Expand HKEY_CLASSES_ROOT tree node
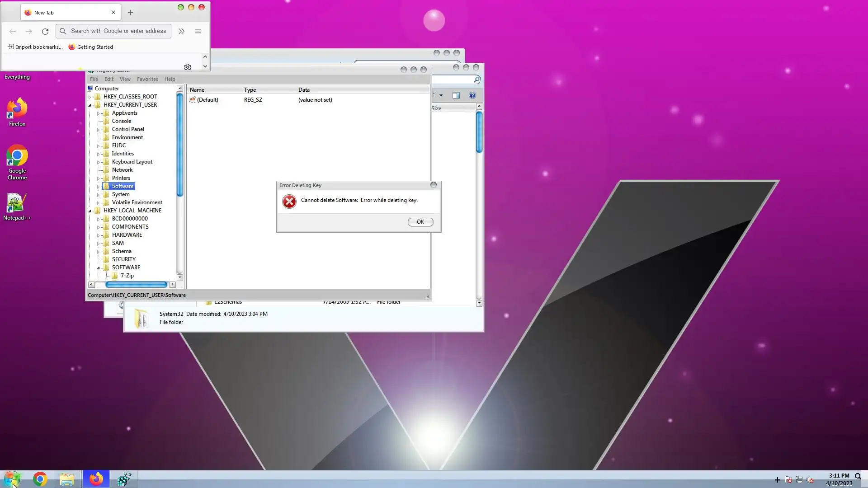Viewport: 868px width, 488px height. click(x=90, y=97)
